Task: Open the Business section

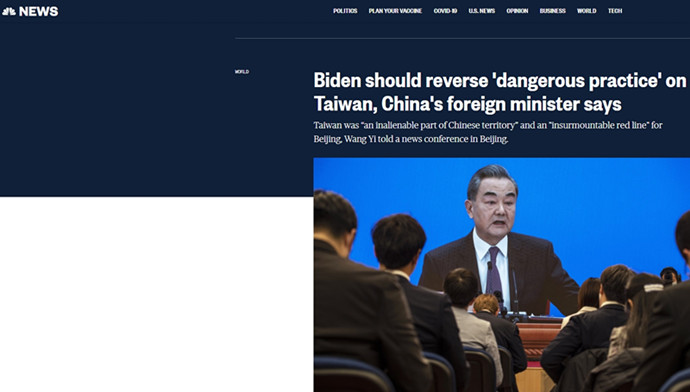Action: [552, 11]
